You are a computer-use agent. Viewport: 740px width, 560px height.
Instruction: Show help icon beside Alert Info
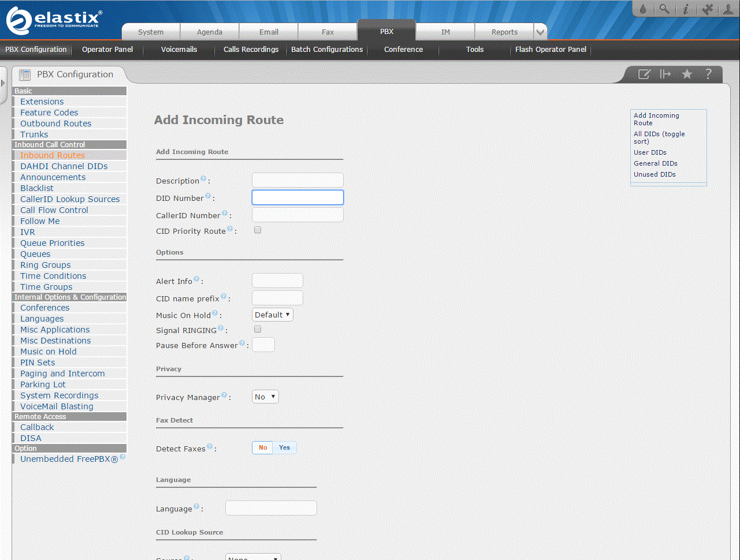(196, 279)
